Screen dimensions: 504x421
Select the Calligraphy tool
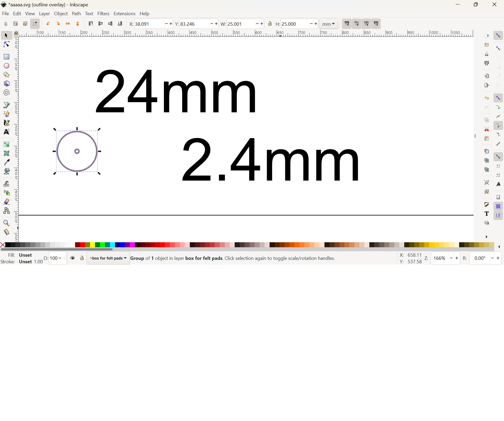point(6,123)
